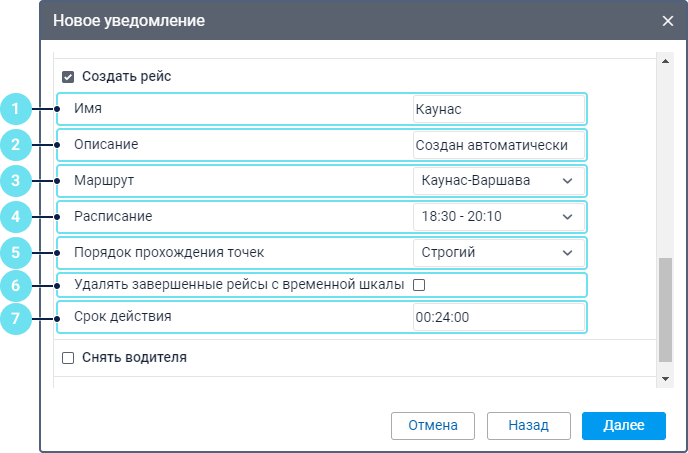Viewport: 688px width, 453px height.
Task: Focus the Срок действия field 00:24:00
Action: coord(498,317)
